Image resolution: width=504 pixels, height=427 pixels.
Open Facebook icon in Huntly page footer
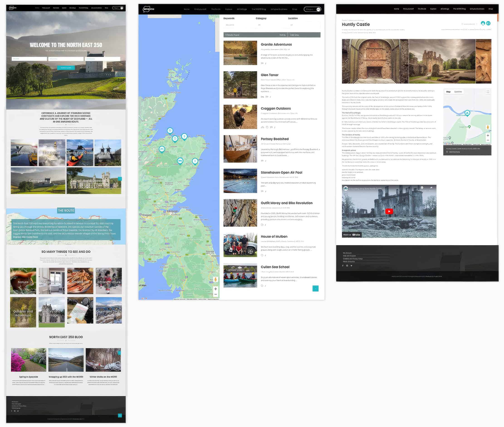(x=343, y=266)
